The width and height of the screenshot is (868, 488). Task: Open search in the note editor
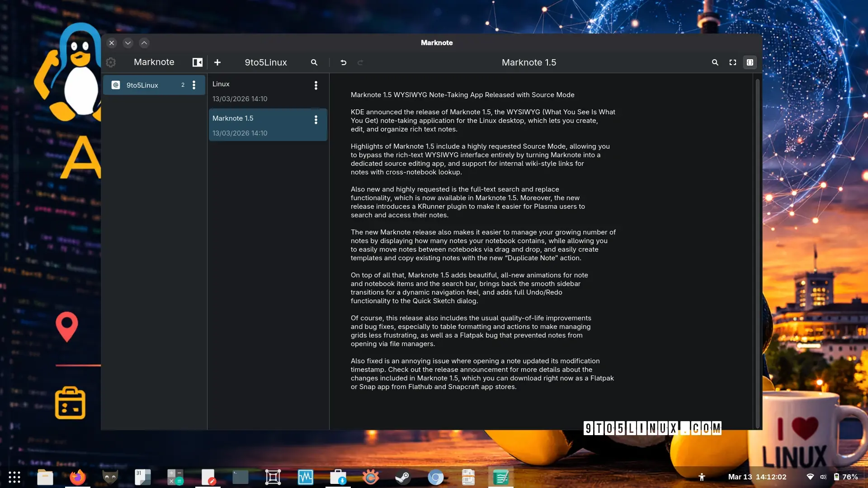[x=715, y=62]
